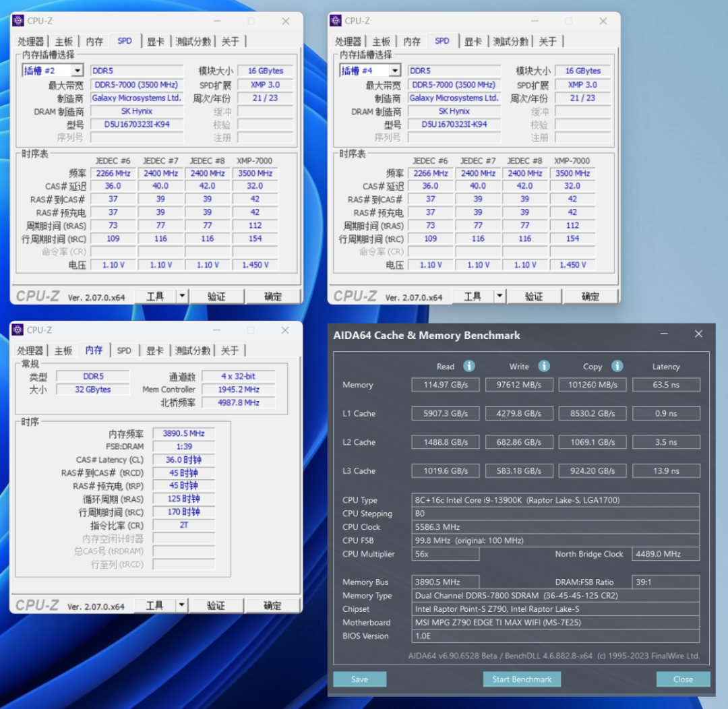Click Close button in AIDA64 benchmark
Screen dimensions: 728x709
[x=683, y=679]
